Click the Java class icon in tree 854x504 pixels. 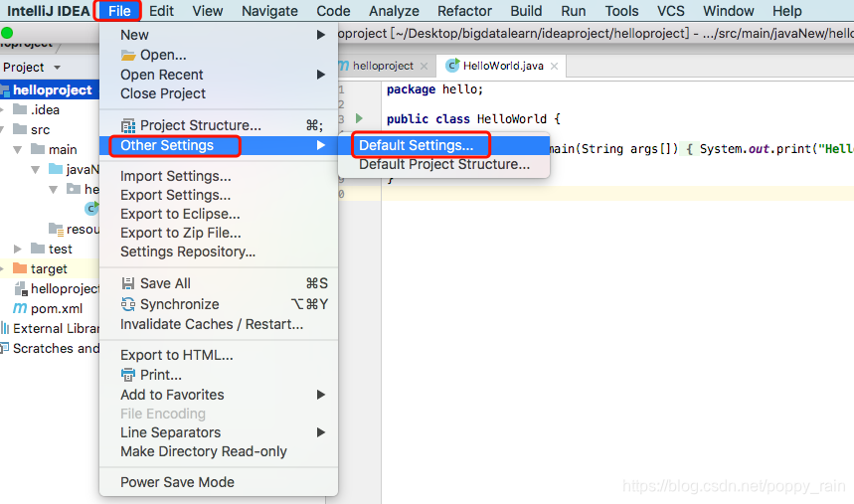coord(91,209)
